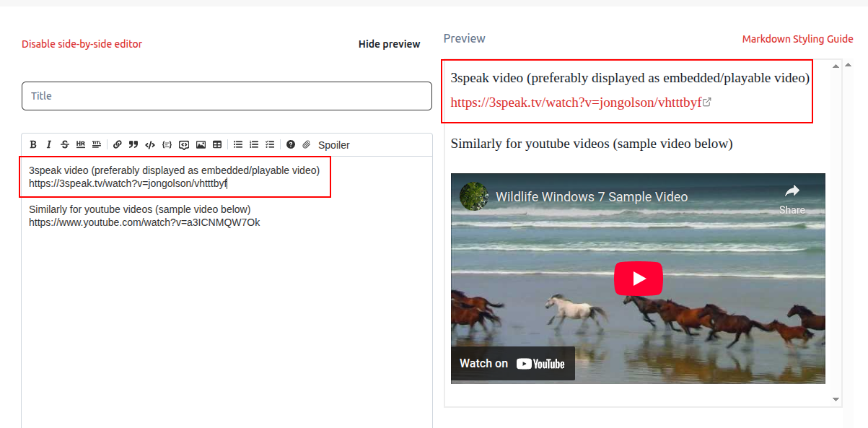Click the paperclip attachment icon
The width and height of the screenshot is (868, 428).
pos(307,145)
